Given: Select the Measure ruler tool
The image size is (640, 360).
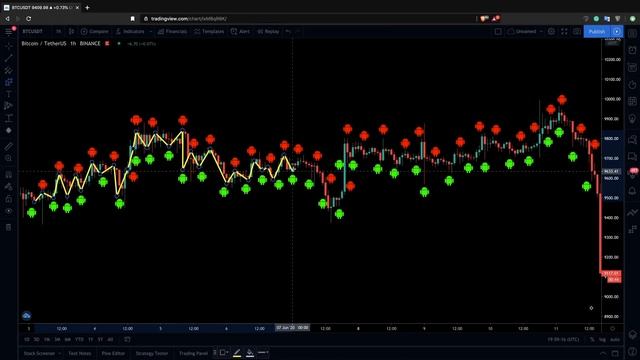Looking at the screenshot, I should [x=9, y=146].
